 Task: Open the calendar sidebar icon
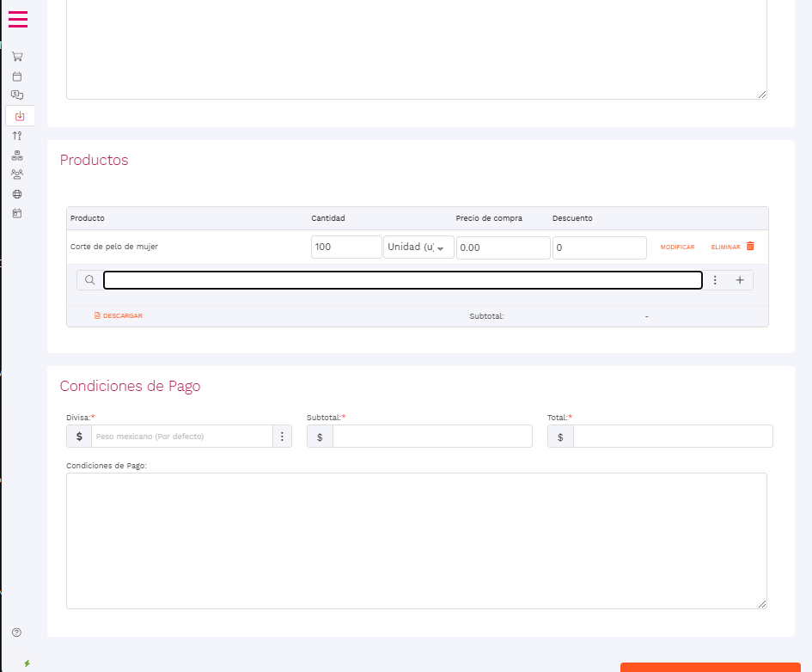17,76
